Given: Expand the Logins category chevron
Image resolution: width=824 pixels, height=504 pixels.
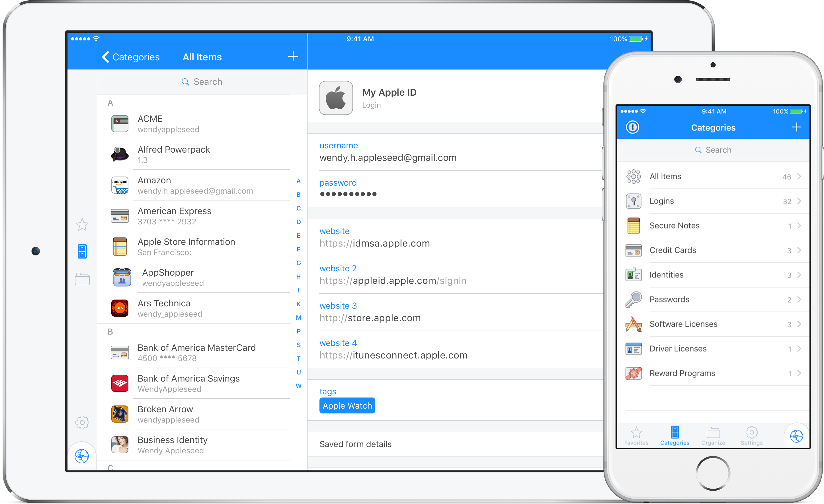Looking at the screenshot, I should 799,201.
